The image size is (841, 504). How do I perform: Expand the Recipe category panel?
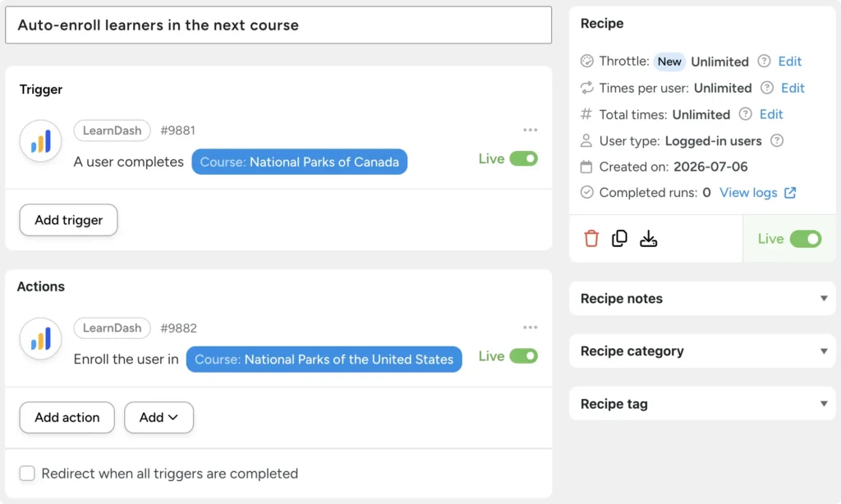(x=702, y=351)
